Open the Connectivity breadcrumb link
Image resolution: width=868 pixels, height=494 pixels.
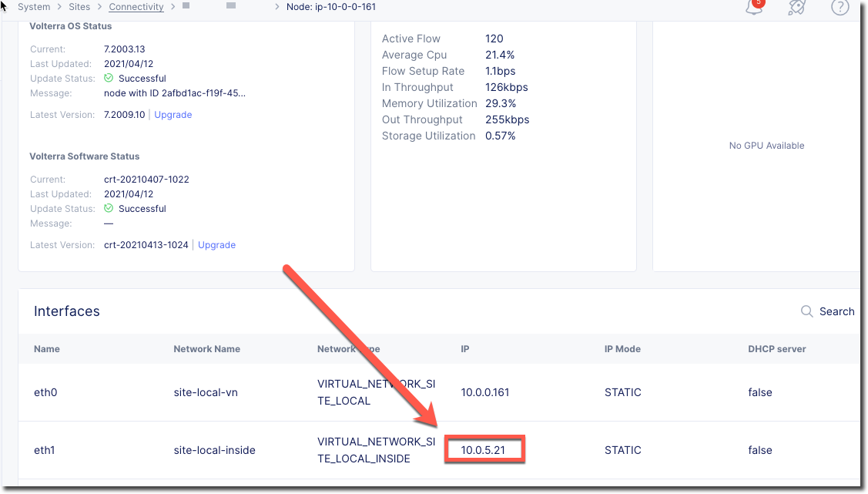tap(136, 7)
